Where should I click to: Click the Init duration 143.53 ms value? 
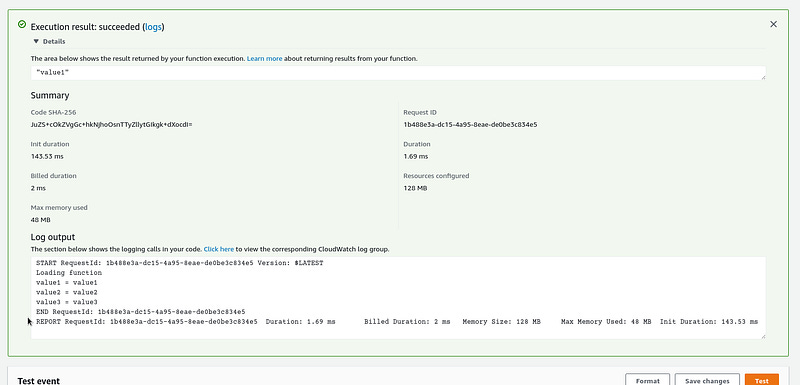tap(47, 157)
